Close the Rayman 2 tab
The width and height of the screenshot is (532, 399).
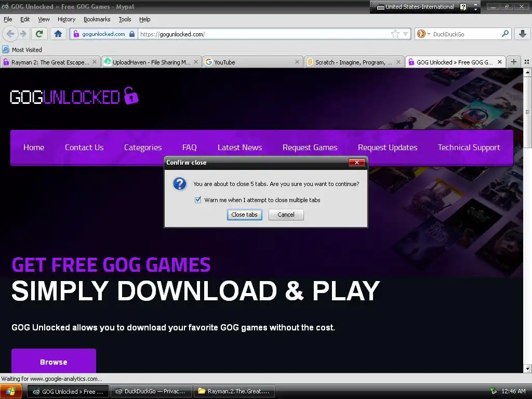(x=95, y=62)
